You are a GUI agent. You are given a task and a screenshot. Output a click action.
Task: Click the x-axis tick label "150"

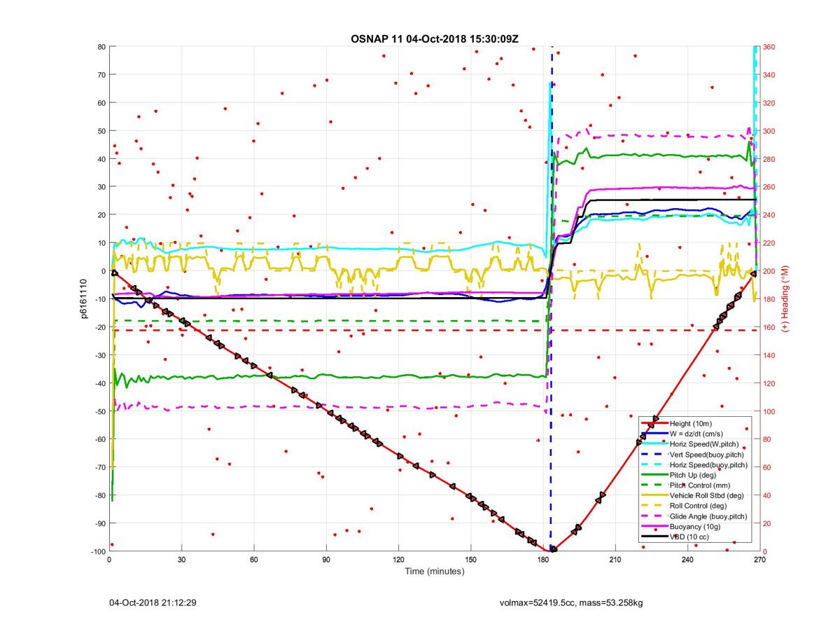tap(470, 560)
